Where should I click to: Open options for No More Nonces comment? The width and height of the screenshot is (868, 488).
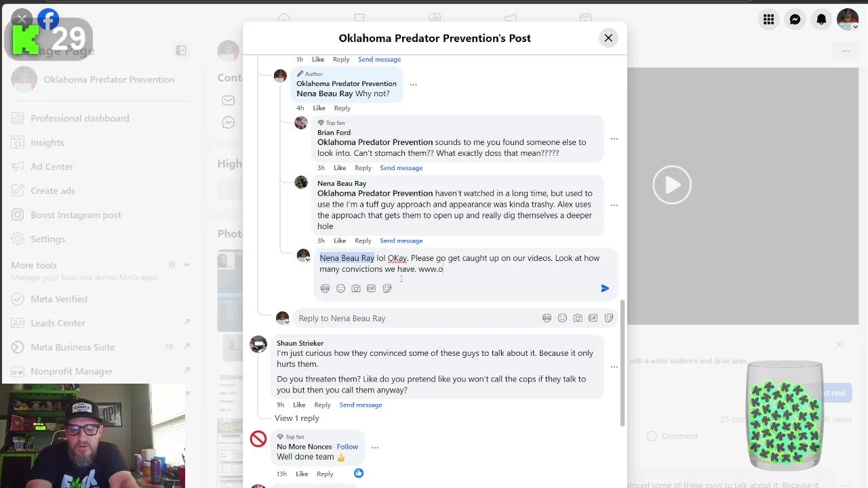(x=375, y=447)
